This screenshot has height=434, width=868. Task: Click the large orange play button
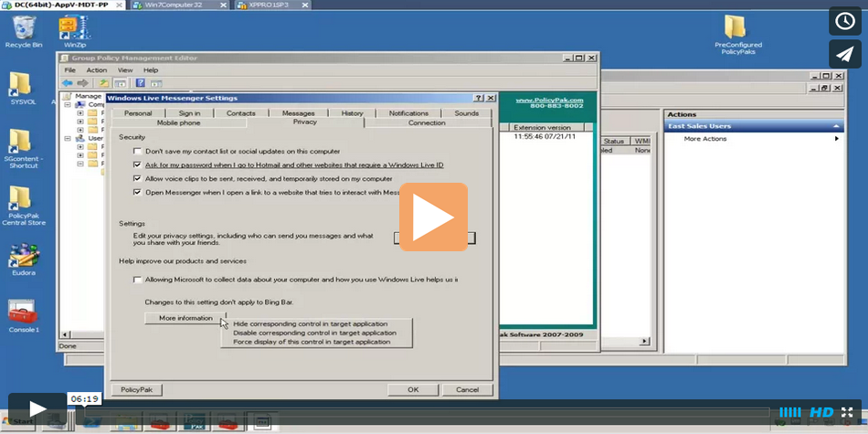click(433, 217)
